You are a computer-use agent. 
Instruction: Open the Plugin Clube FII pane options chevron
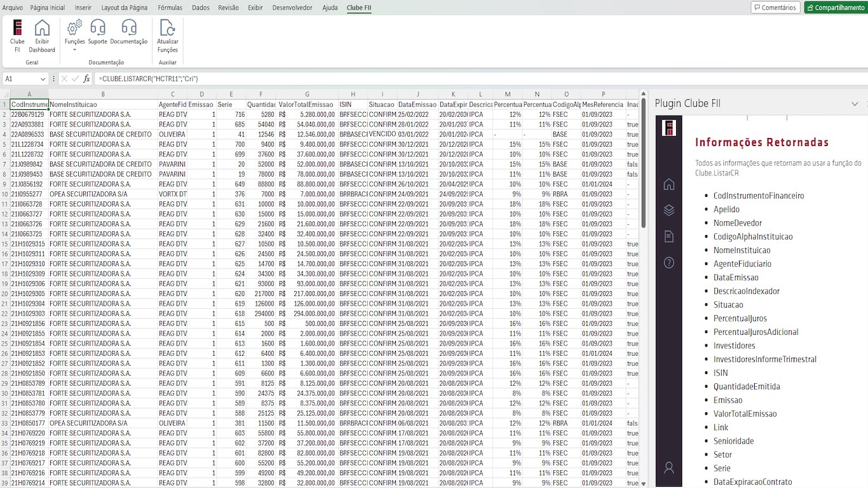click(855, 104)
